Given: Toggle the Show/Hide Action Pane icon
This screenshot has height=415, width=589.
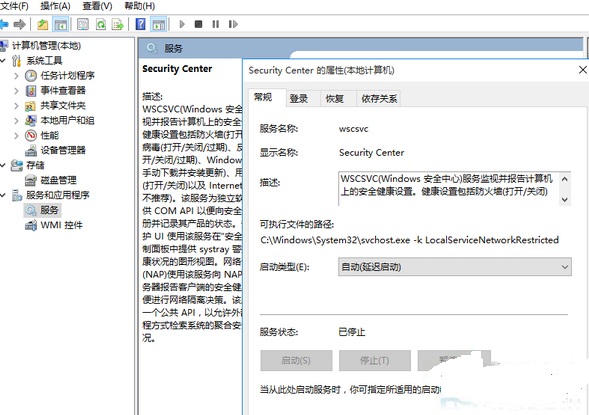Looking at the screenshot, I should click(159, 25).
